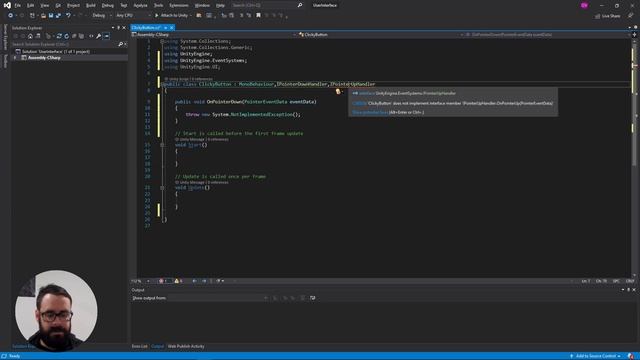640x360 pixels.
Task: Open the Solution Explorer window options dropdown
Action: (x=113, y=28)
